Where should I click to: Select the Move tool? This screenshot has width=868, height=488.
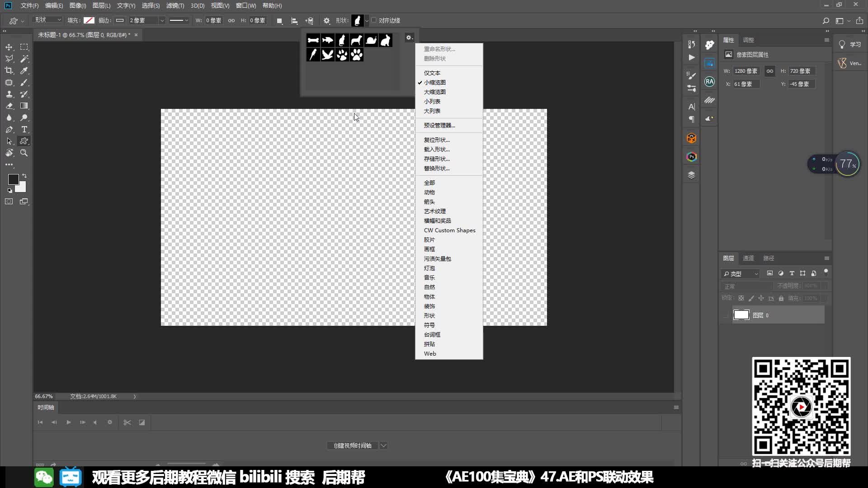coord(9,47)
